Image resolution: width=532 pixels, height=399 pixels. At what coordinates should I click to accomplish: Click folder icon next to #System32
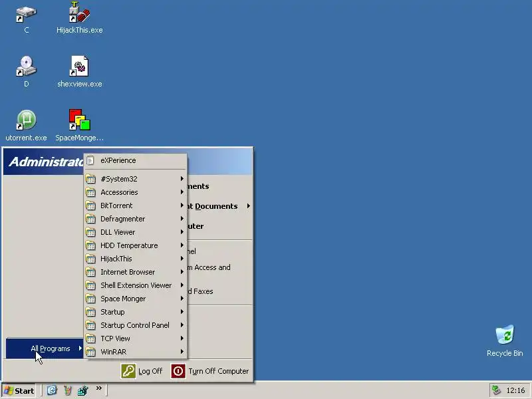tap(90, 179)
